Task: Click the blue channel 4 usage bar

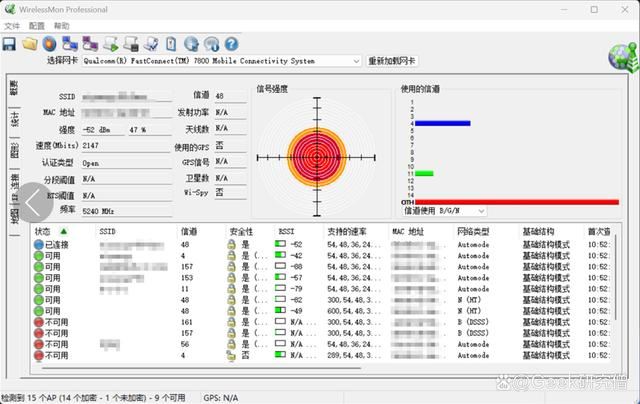Action: [x=442, y=123]
